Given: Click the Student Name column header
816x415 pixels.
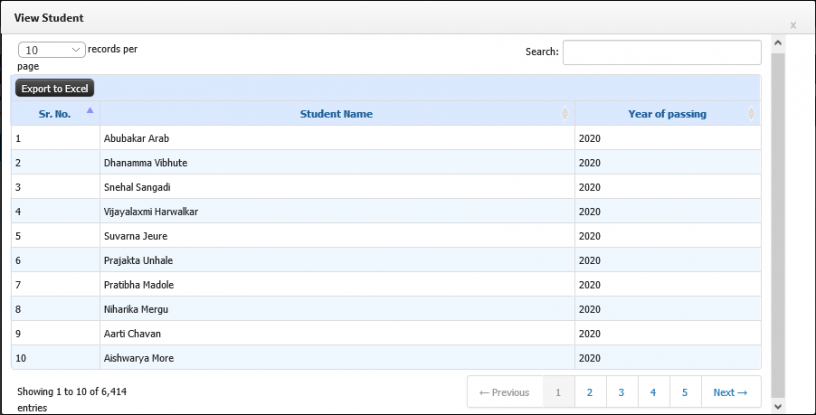Looking at the screenshot, I should pos(337,114).
